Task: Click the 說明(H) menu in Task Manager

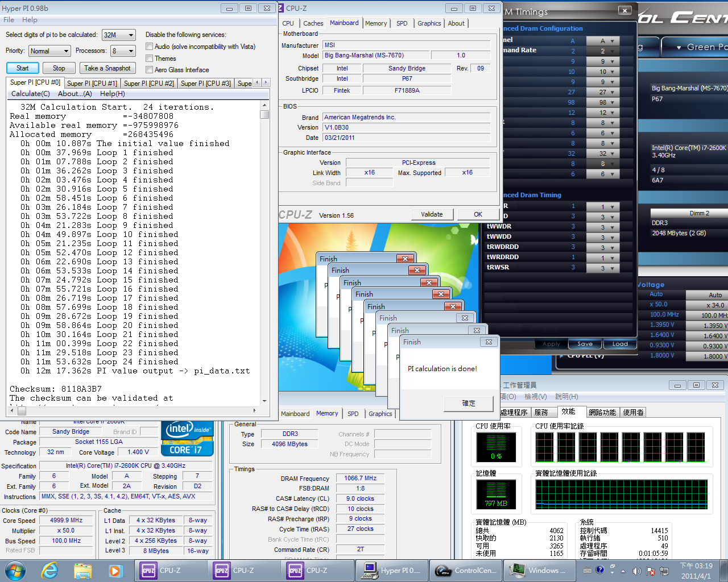Action: point(566,397)
